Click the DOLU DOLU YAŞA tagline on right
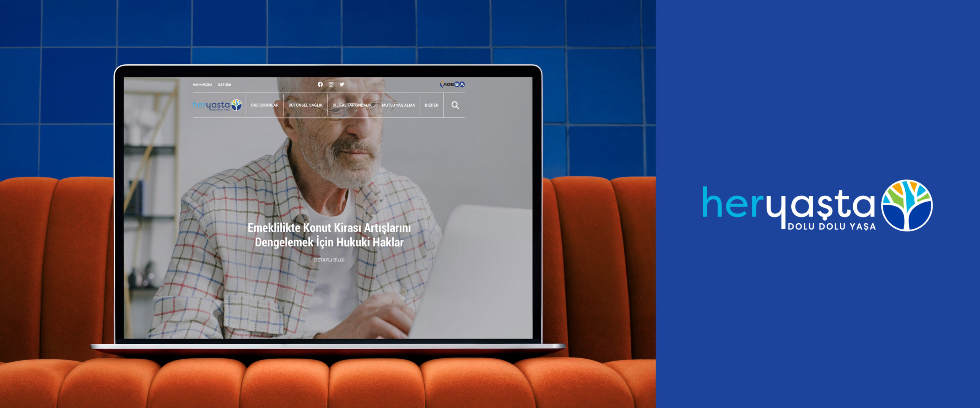The width and height of the screenshot is (980, 408). coord(831,227)
